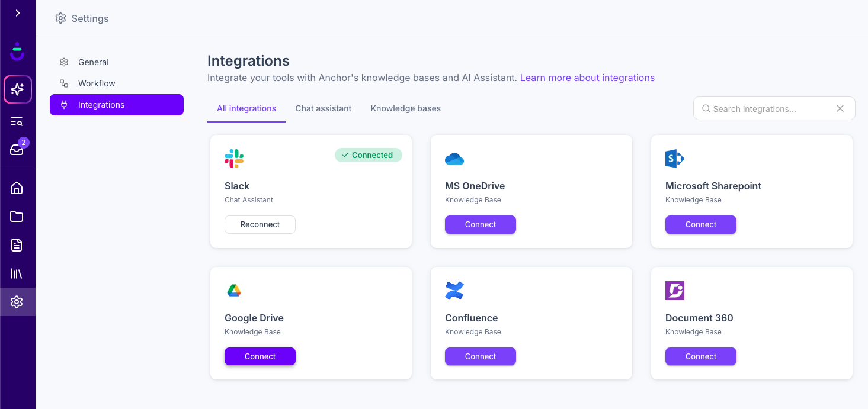Switch to the Chat assistant tab
Image resolution: width=868 pixels, height=409 pixels.
[x=324, y=108]
